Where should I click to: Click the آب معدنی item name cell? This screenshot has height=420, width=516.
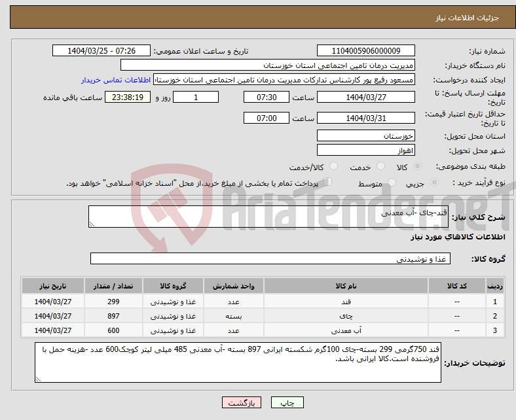coord(346,330)
